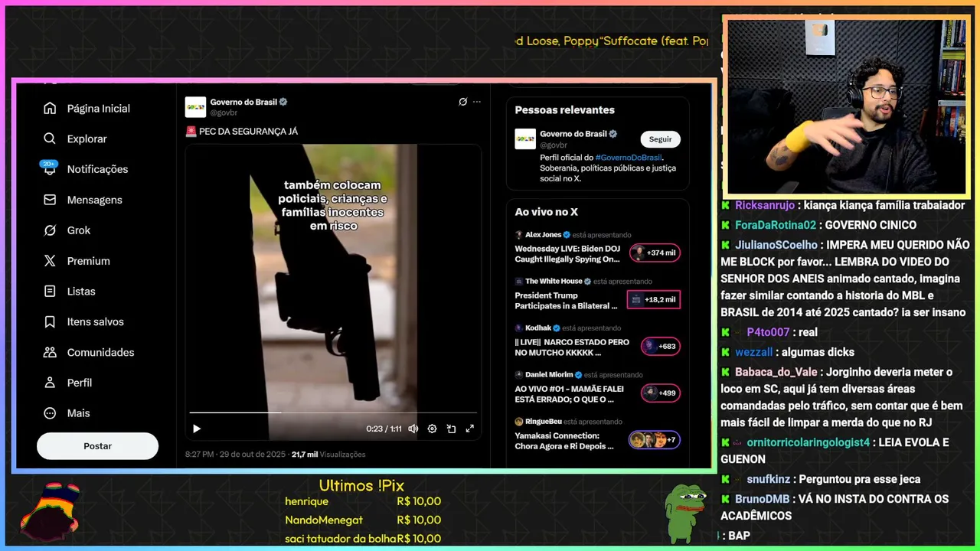Viewport: 980px width, 551px height.
Task: Click chat user BrunoDMB name
Action: [762, 499]
